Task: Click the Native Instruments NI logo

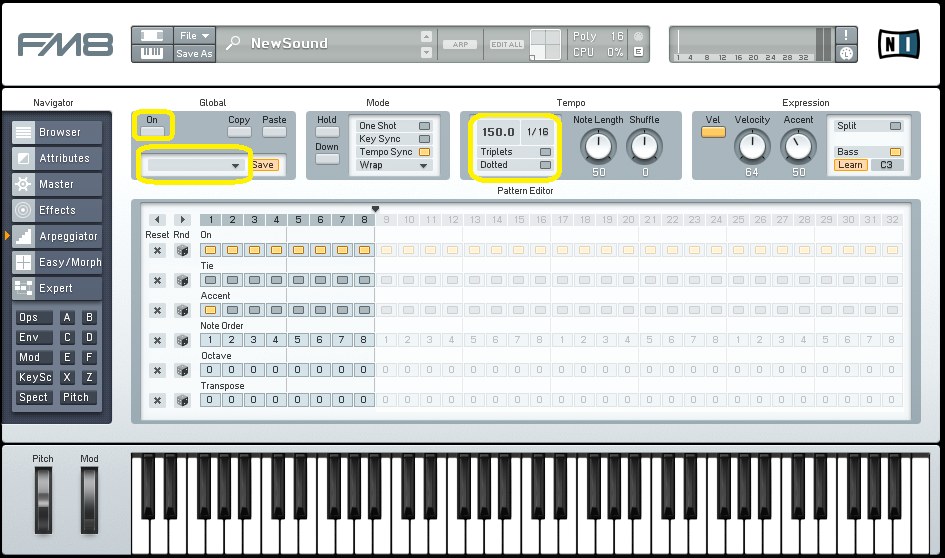Action: [898, 44]
